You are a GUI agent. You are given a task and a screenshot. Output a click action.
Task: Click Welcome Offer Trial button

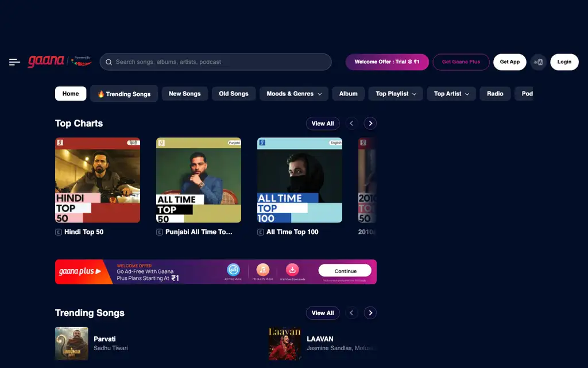click(x=387, y=62)
